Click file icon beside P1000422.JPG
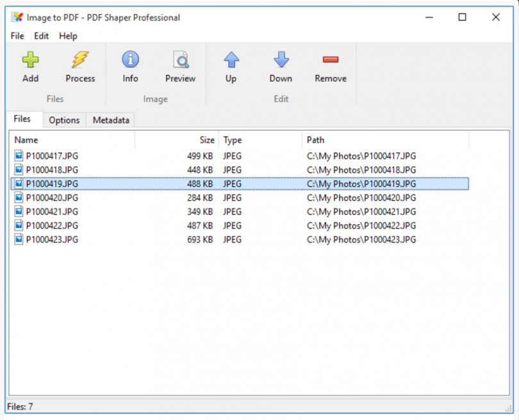 pyautogui.click(x=19, y=225)
